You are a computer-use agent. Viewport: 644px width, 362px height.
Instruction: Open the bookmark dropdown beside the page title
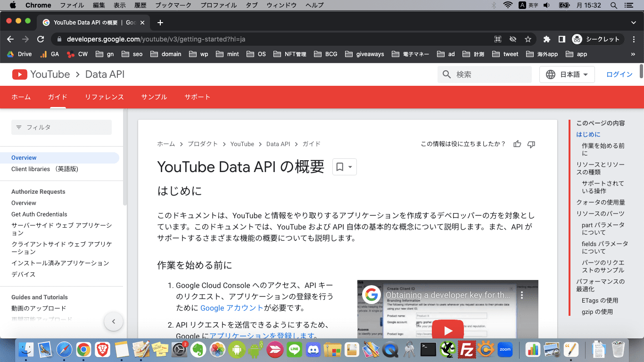point(345,167)
